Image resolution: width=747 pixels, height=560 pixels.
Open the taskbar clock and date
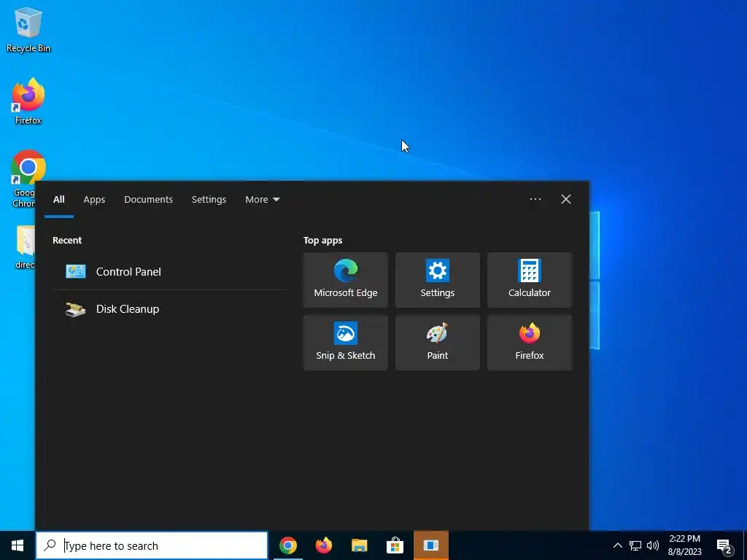tap(684, 545)
